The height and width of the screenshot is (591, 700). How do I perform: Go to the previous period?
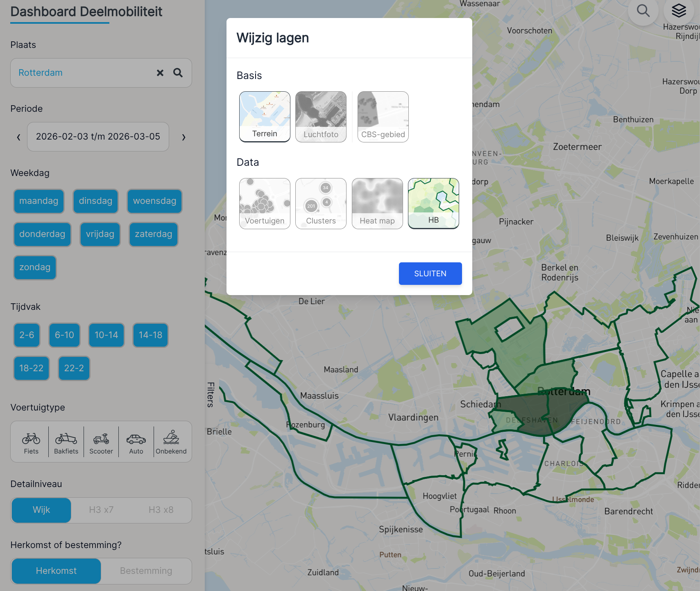[18, 137]
